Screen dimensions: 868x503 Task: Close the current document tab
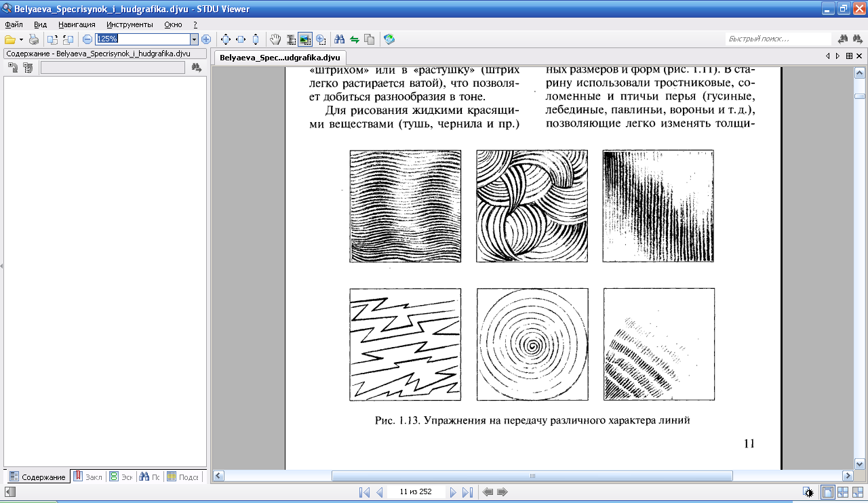coord(860,56)
